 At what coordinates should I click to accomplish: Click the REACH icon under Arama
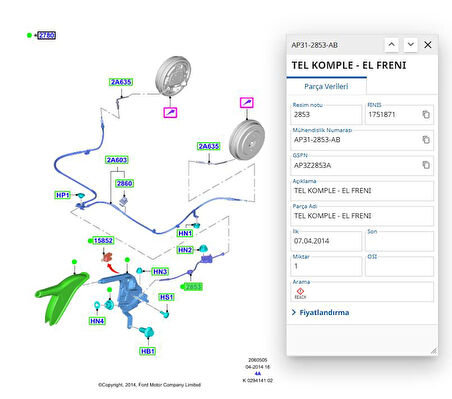click(300, 293)
